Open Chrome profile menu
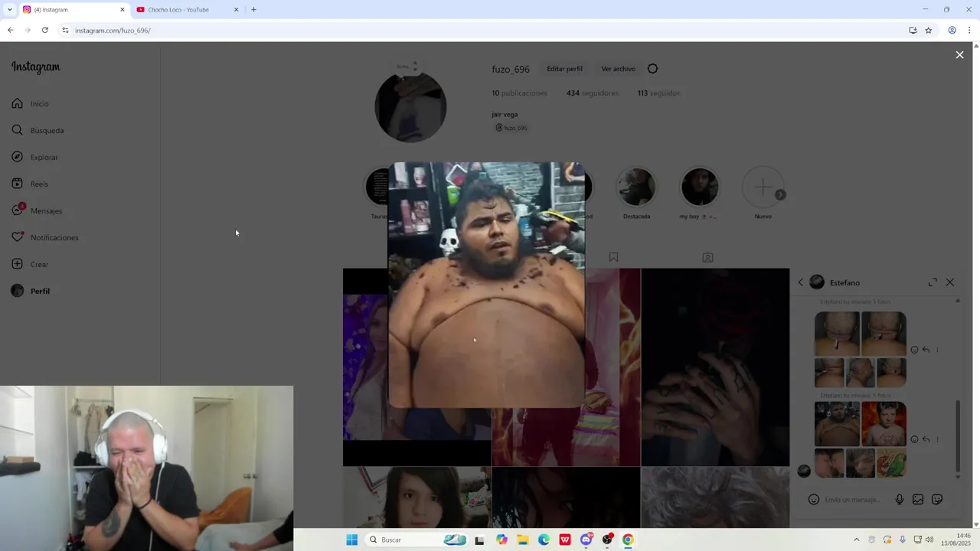This screenshot has width=980, height=551. point(952,31)
